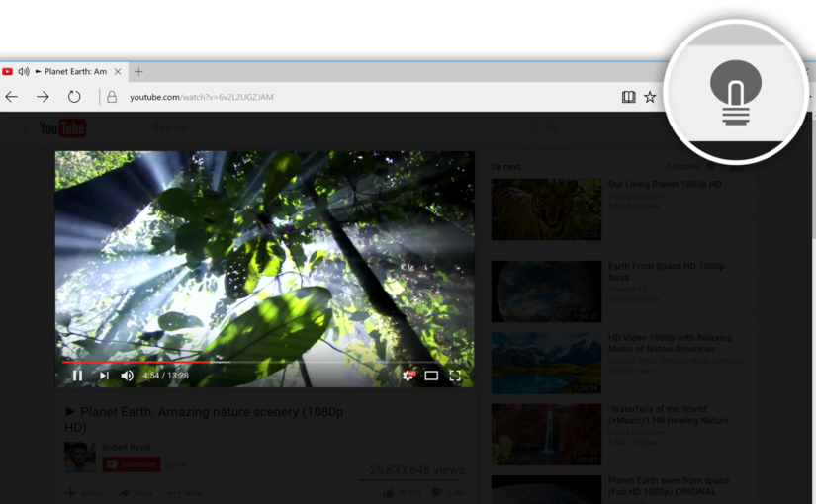Open Earth From Space thumbnail
Viewport: 816px width, 504px height.
pos(546,292)
